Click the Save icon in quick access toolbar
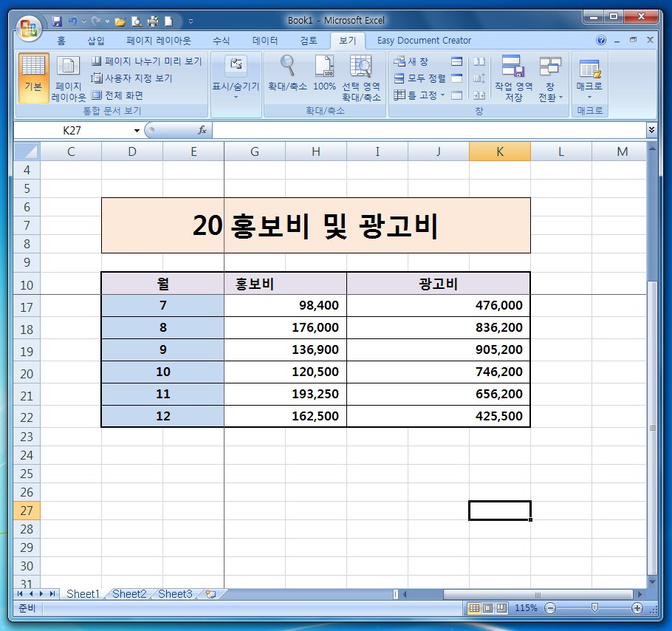 coord(57,21)
